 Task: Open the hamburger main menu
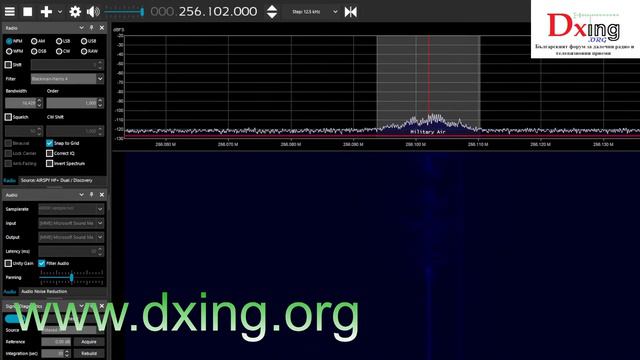tap(9, 12)
